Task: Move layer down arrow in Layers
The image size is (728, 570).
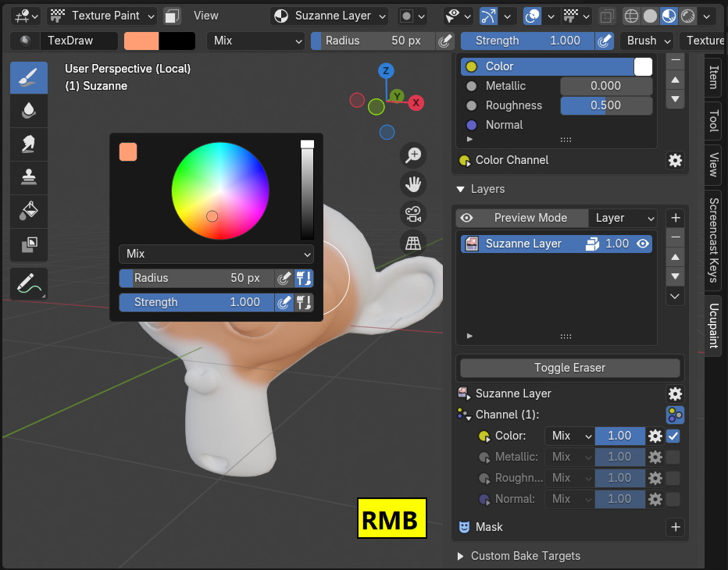Action: 675,276
